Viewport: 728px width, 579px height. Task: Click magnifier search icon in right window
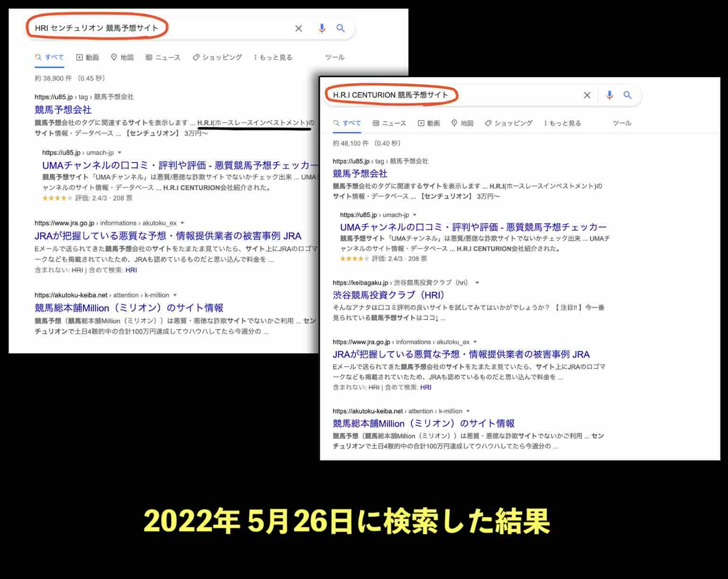[627, 95]
